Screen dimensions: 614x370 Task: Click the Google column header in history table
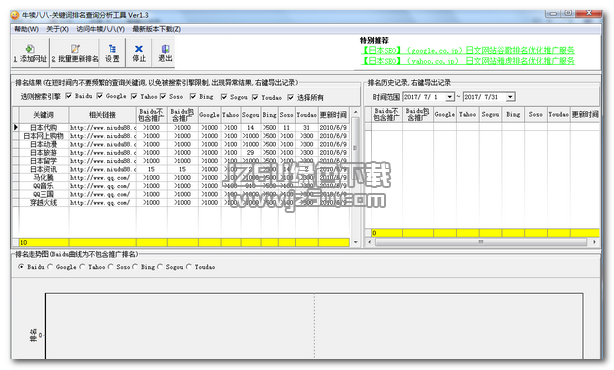pyautogui.click(x=445, y=114)
